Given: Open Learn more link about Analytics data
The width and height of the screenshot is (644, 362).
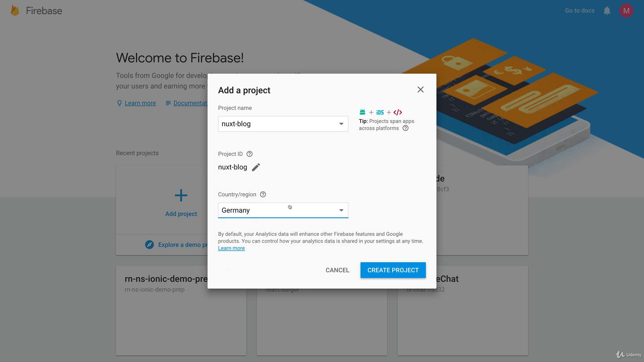Looking at the screenshot, I should tap(231, 248).
